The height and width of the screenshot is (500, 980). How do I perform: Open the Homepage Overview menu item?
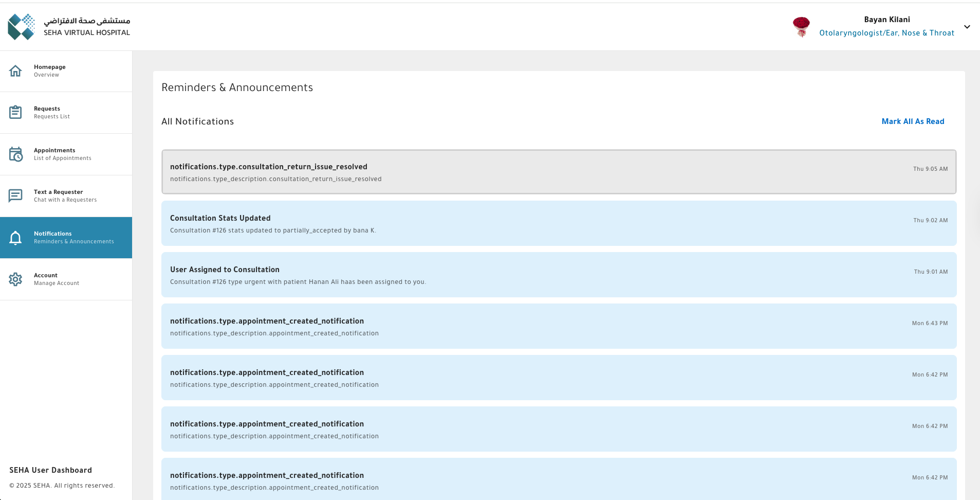(x=50, y=71)
